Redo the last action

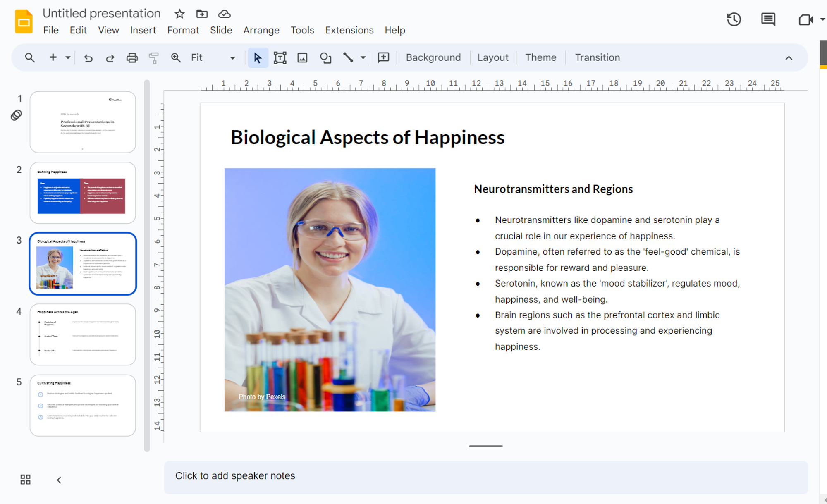pyautogui.click(x=110, y=57)
